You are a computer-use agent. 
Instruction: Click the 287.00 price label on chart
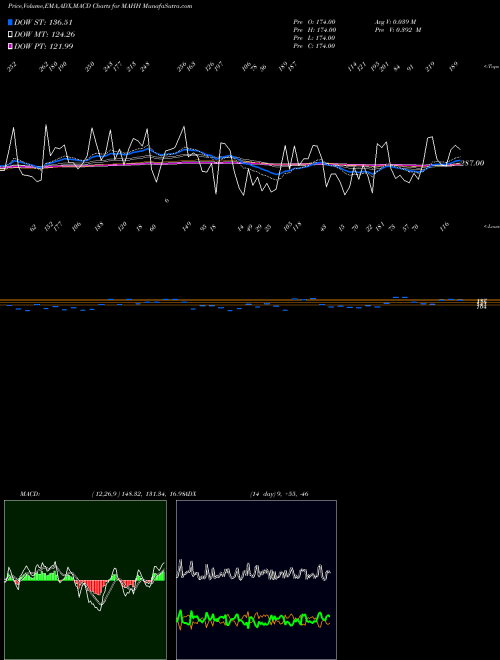[472, 163]
